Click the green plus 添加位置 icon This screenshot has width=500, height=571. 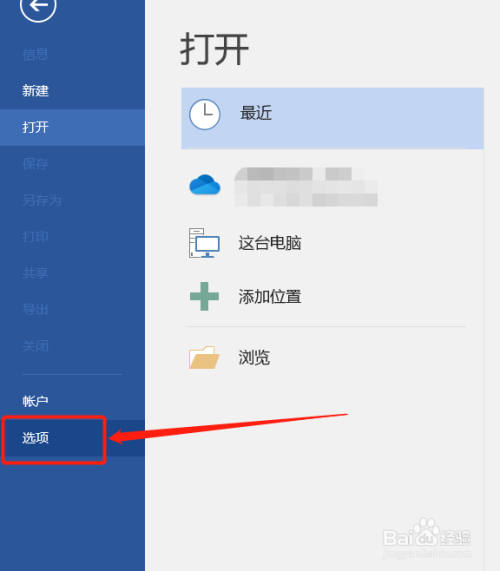tap(204, 296)
